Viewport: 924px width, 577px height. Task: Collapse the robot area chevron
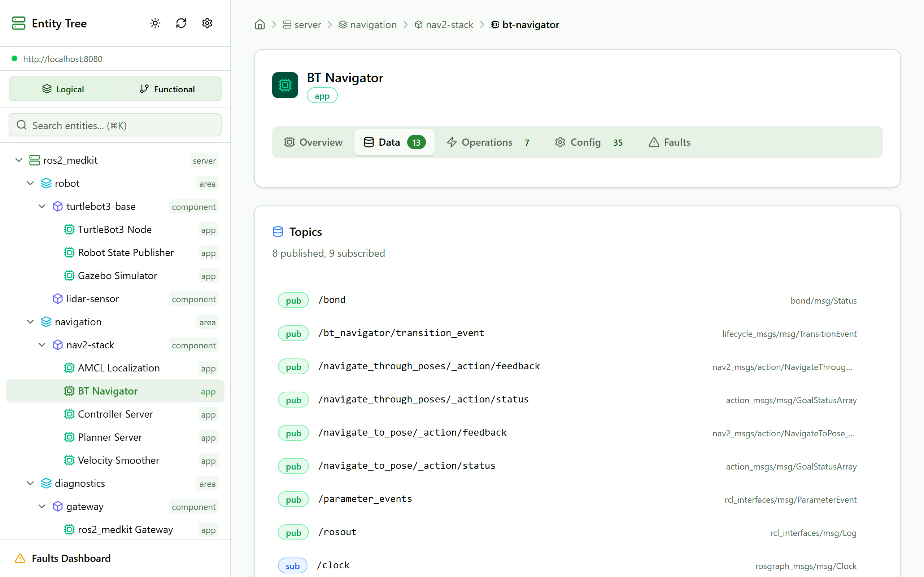coord(31,184)
